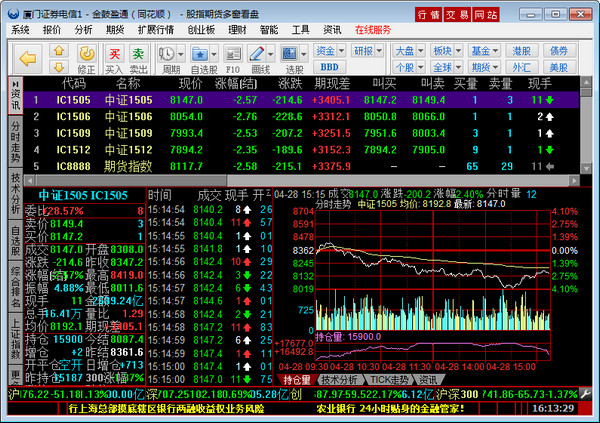Click the 债券 button
The width and height of the screenshot is (600, 423).
coord(559,51)
